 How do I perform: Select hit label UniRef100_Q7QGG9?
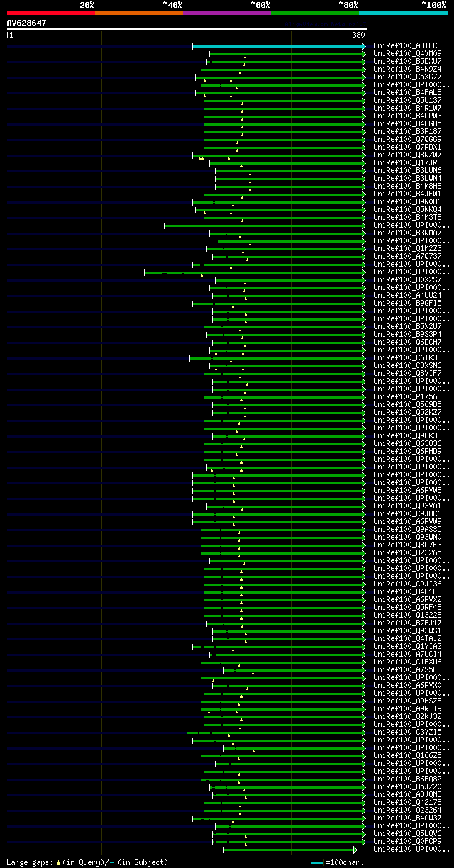coord(407,140)
